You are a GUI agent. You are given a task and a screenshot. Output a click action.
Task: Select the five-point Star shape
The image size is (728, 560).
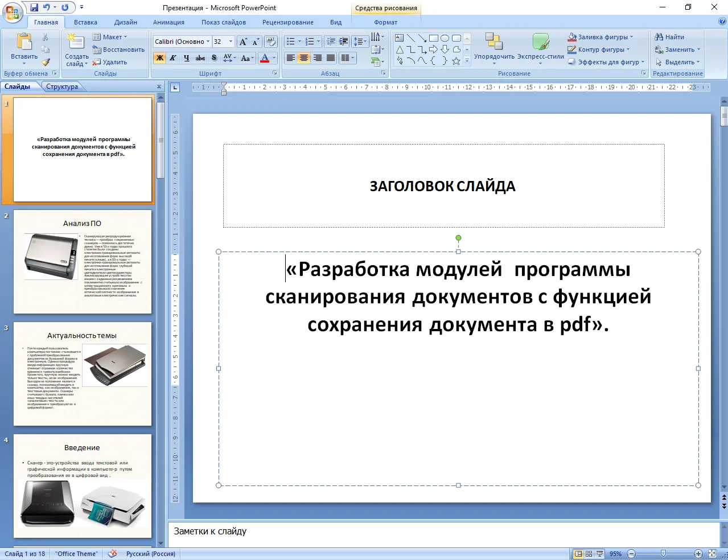click(456, 61)
